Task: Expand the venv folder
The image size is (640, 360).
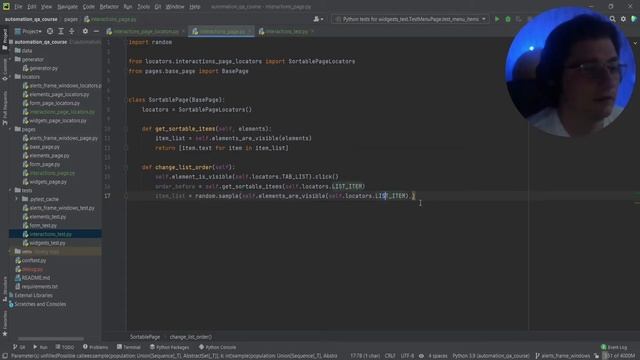Action: (x=11, y=251)
